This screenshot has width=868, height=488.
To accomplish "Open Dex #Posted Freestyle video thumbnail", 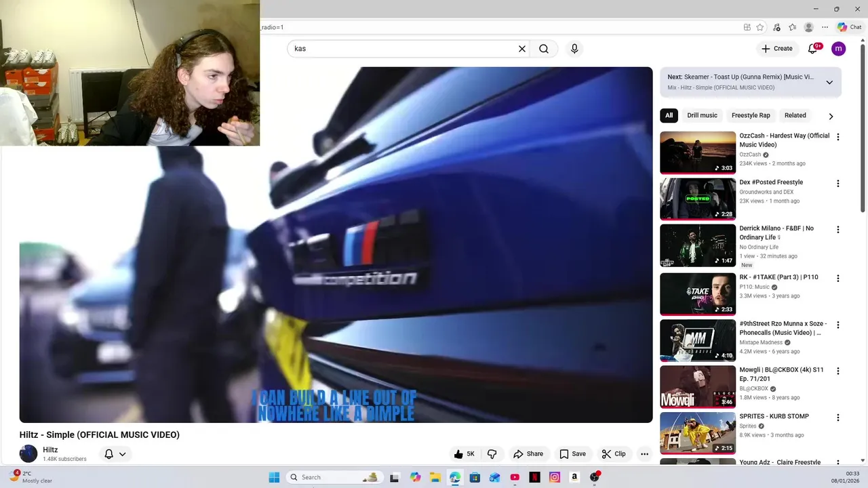I will click(x=698, y=199).
